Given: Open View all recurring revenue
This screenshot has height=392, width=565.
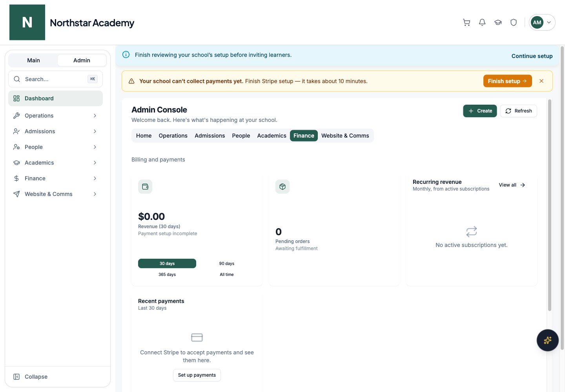Looking at the screenshot, I should click(512, 185).
